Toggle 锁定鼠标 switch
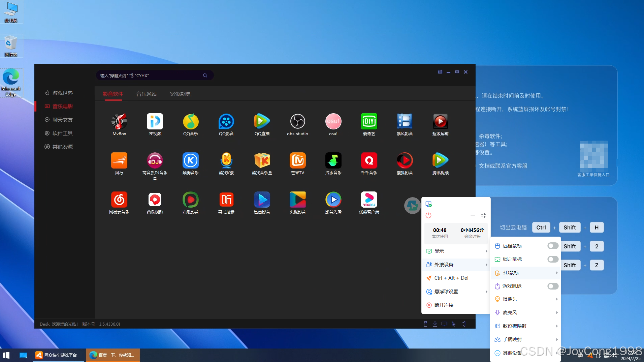 tap(553, 259)
